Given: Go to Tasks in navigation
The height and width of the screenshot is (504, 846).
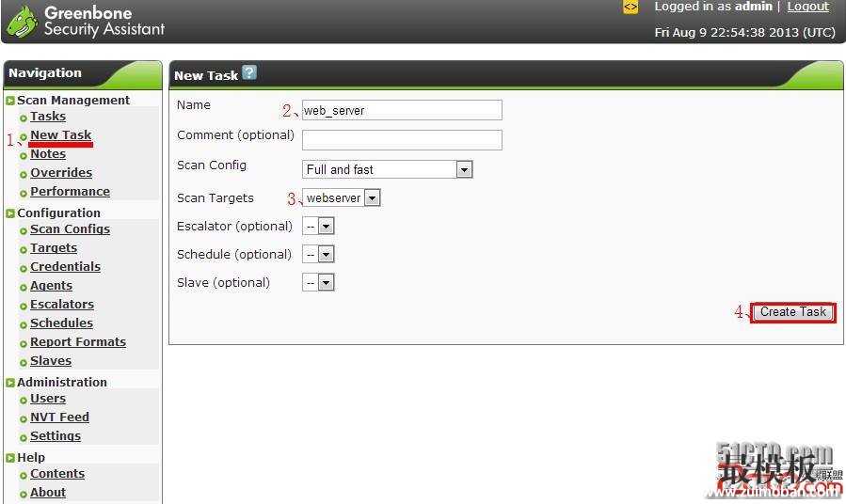Looking at the screenshot, I should [x=48, y=117].
